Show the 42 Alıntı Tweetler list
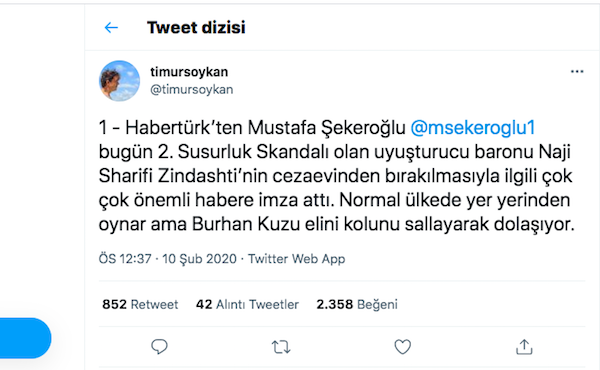Screen dimensions: 600x370 [x=247, y=305]
